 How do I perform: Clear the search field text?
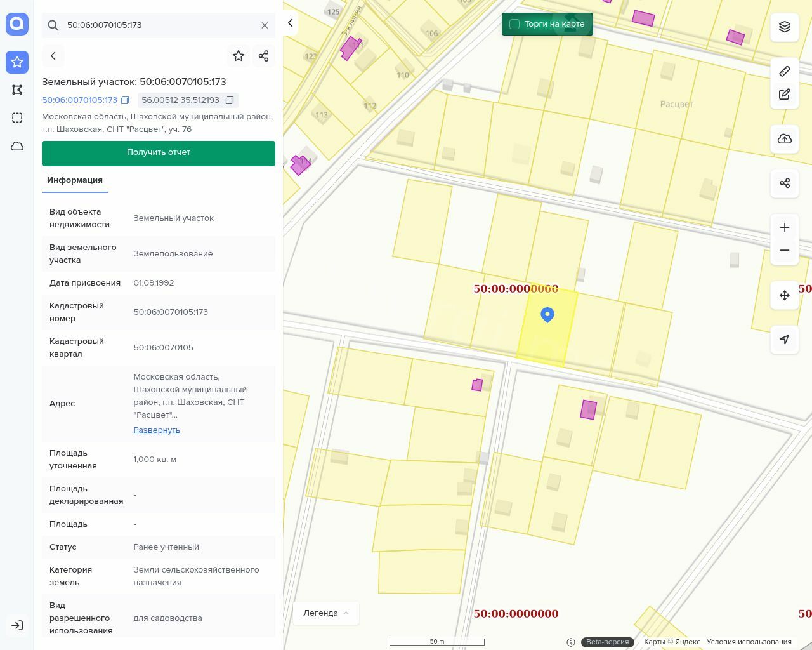(x=265, y=25)
